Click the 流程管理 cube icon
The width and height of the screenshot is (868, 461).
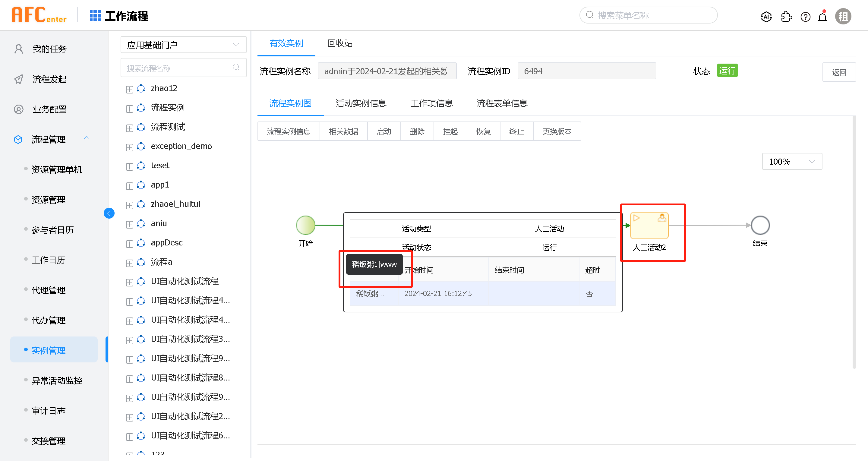pyautogui.click(x=18, y=139)
